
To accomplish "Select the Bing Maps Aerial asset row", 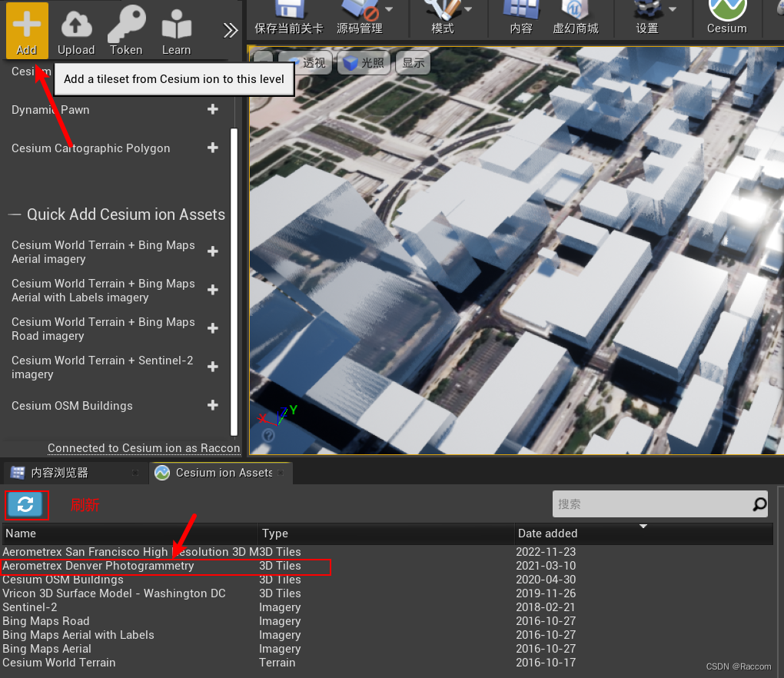I will pyautogui.click(x=387, y=649).
